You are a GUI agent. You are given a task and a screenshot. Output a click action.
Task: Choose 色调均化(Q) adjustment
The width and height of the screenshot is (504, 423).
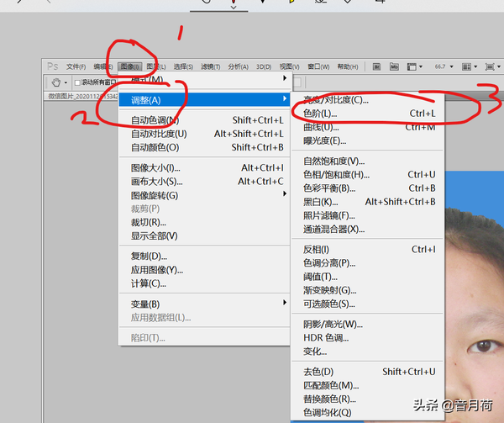tap(368, 412)
